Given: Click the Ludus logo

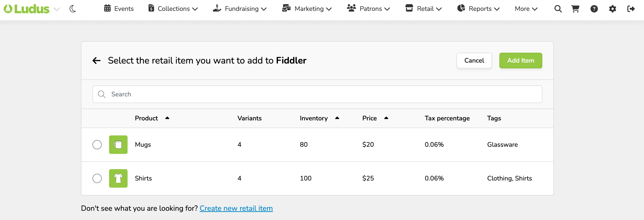Looking at the screenshot, I should (27, 9).
